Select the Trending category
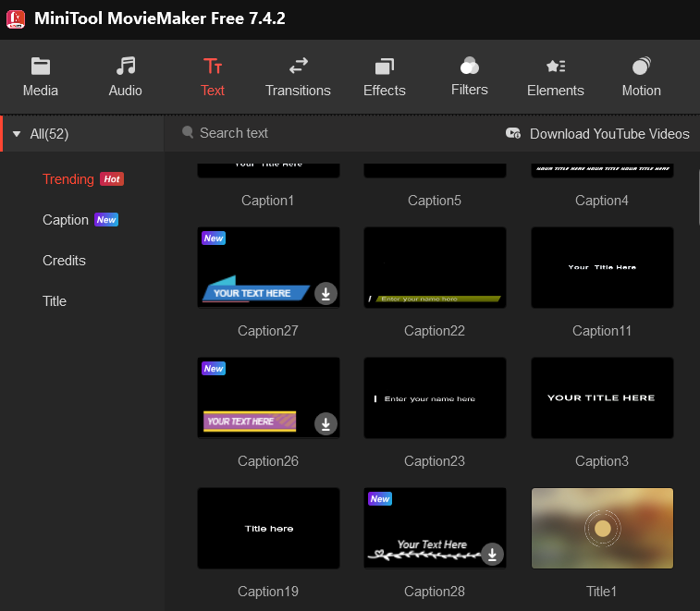Viewport: 700px width, 611px height. (x=68, y=179)
